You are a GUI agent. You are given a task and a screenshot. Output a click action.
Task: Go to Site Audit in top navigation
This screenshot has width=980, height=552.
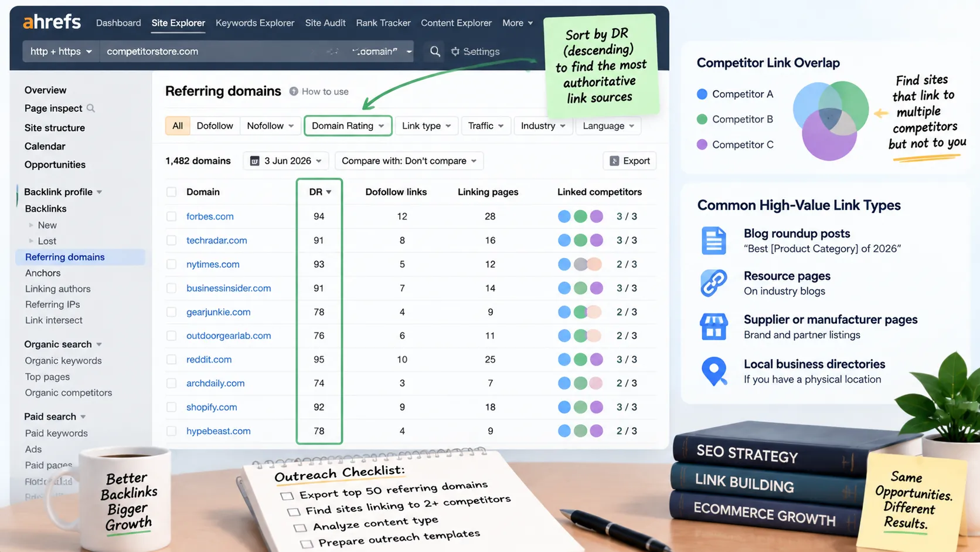(x=325, y=23)
